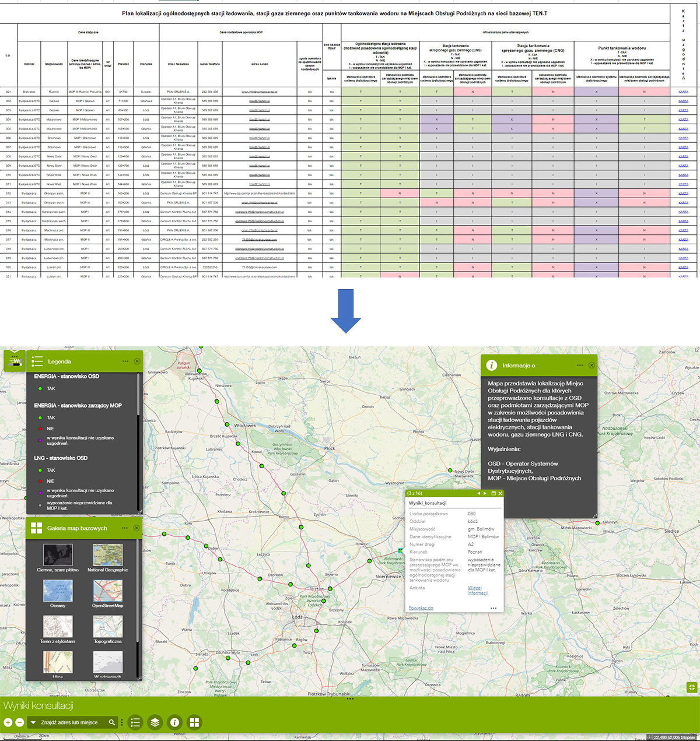Select the marker near Aleksandrów Kujawski
The height and width of the screenshot is (741, 700).
tap(199, 371)
